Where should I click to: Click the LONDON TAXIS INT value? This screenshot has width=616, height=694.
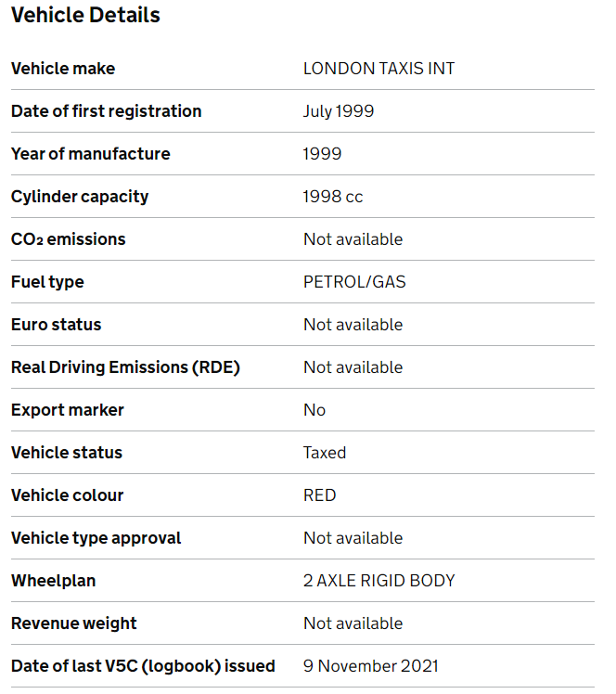(x=379, y=69)
